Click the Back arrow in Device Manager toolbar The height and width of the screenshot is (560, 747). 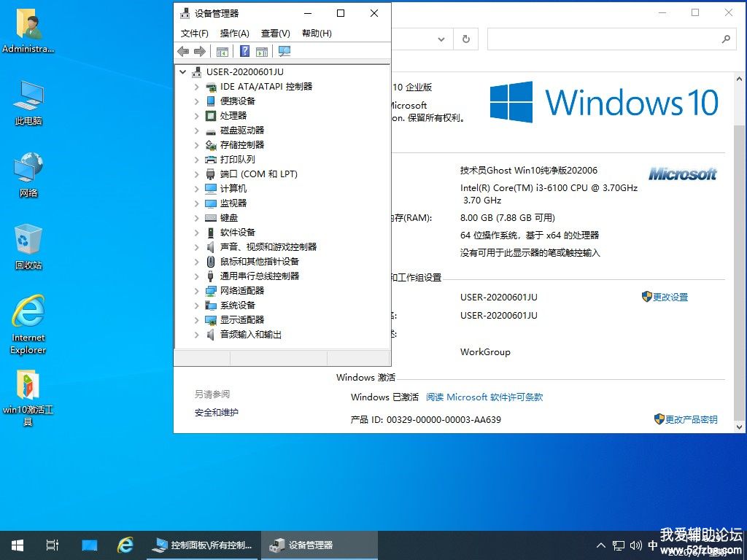coord(183,51)
